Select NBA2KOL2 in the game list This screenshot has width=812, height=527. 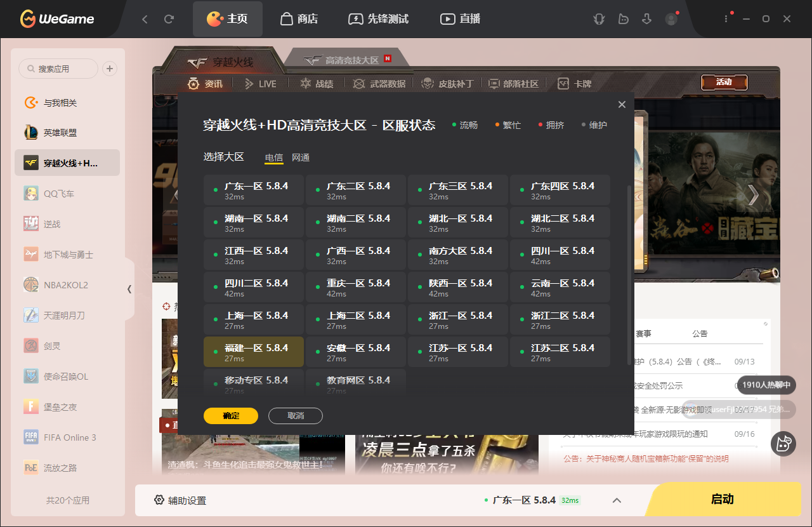(67, 285)
